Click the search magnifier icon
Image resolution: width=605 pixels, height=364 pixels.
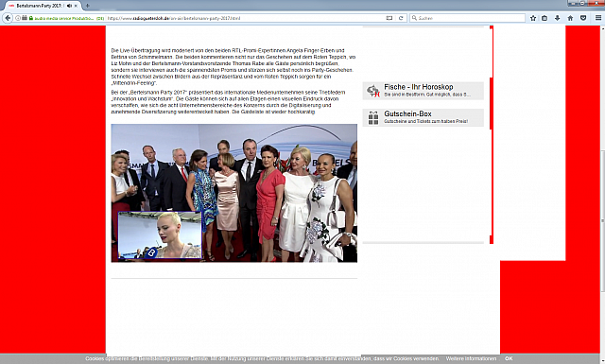(414, 18)
